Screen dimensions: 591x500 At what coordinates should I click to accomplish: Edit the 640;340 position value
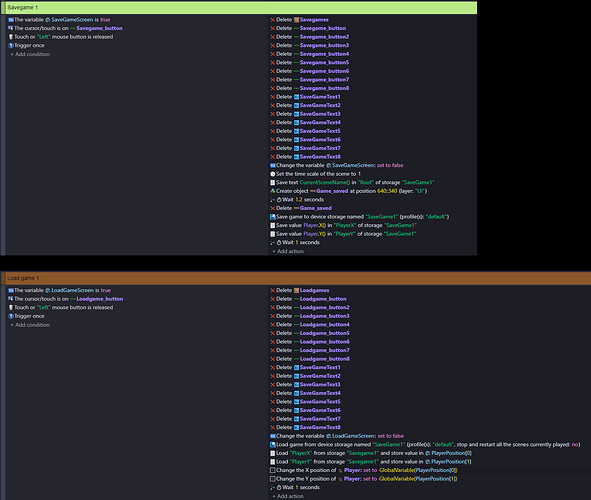387,191
